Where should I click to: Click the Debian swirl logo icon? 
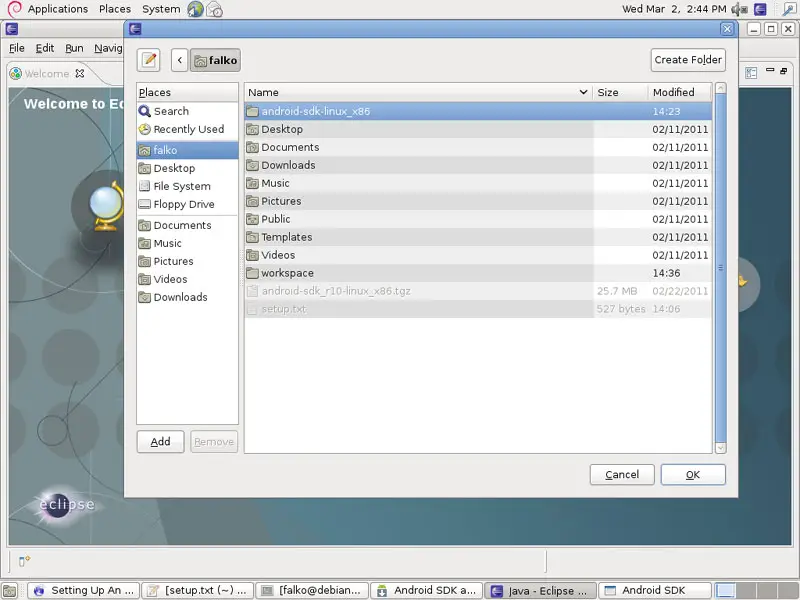tap(14, 9)
